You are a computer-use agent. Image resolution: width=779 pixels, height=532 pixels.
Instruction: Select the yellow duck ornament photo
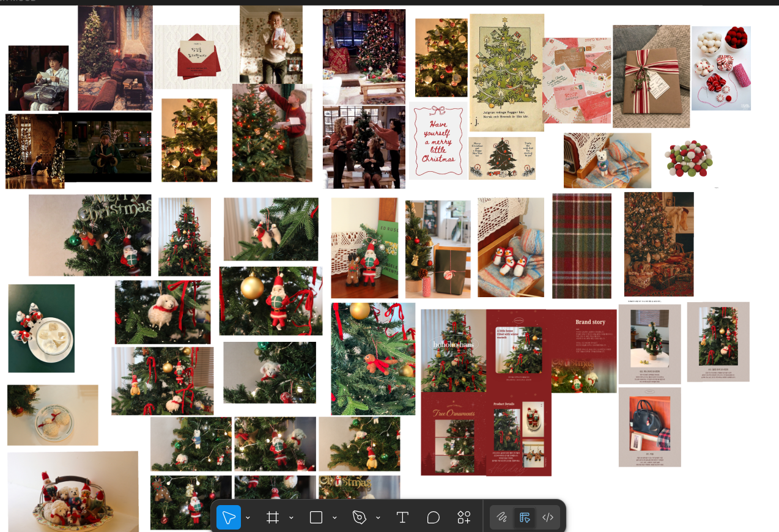pos(359,444)
